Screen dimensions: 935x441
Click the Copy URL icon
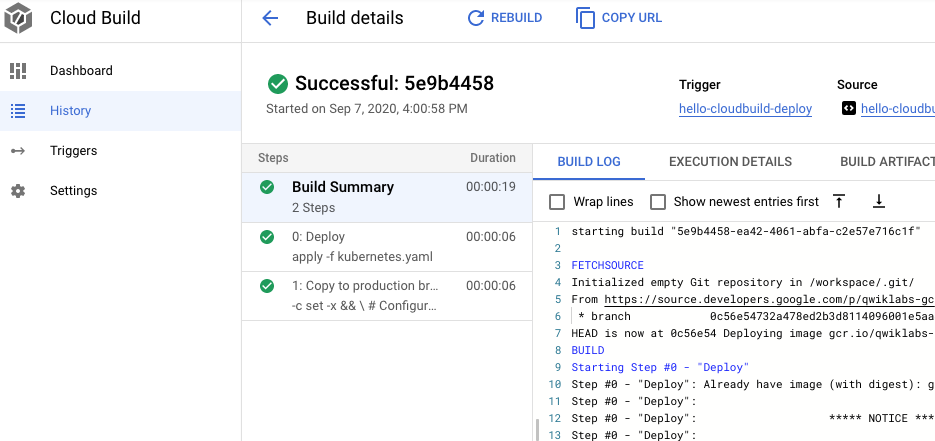[585, 18]
